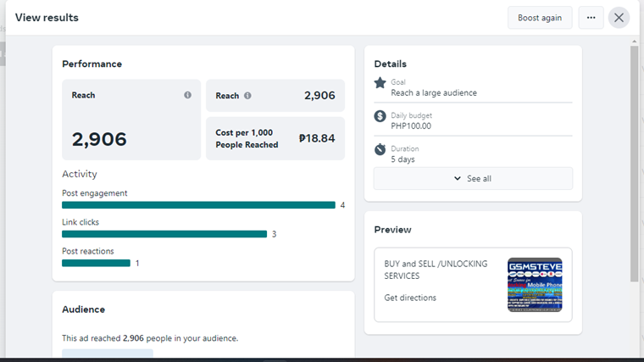The width and height of the screenshot is (644, 362).
Task: Click the Post engagement progress bar
Action: coord(198,205)
